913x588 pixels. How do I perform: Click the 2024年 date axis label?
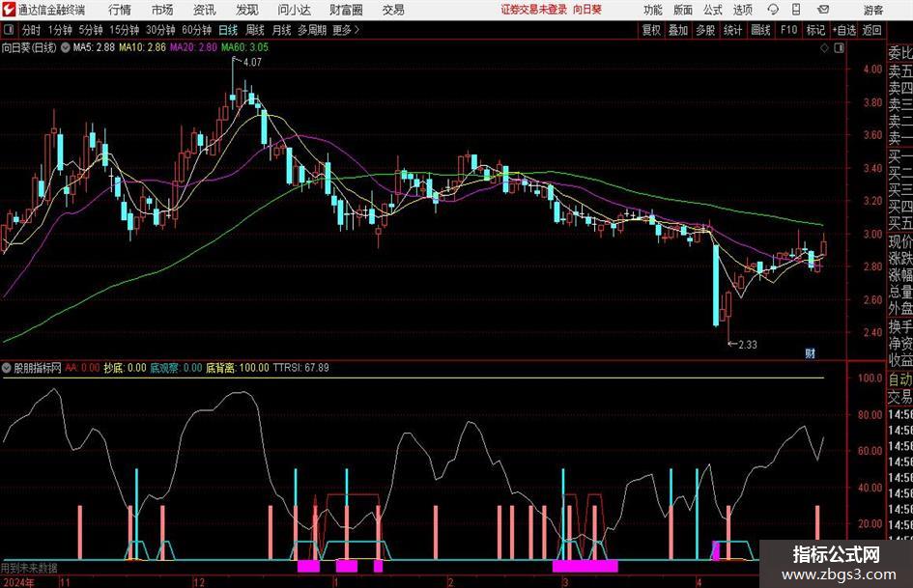coord(18,582)
